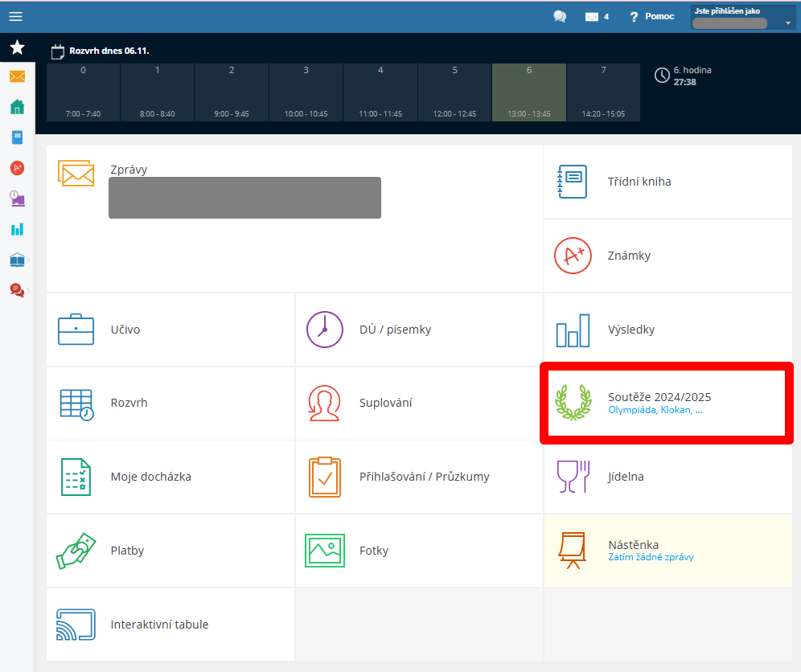Click the DÚ / písemky clock icon
This screenshot has height=672, width=801.
[x=324, y=330]
